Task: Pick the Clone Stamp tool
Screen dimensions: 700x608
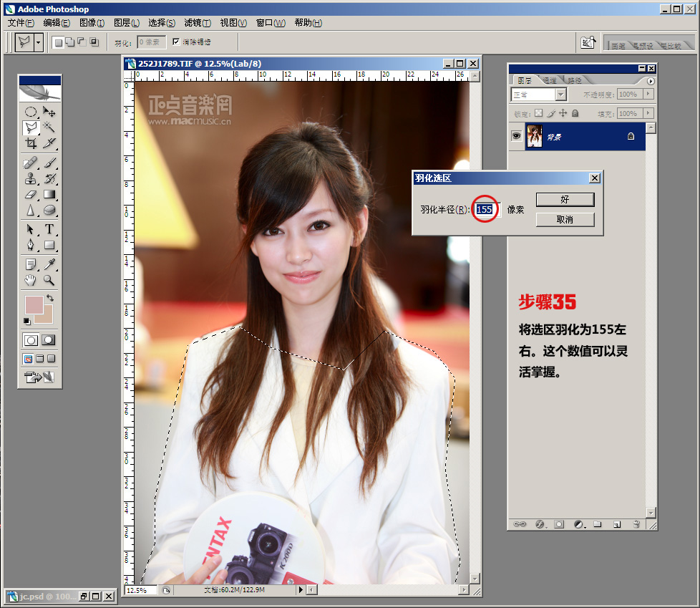Action: coord(31,178)
